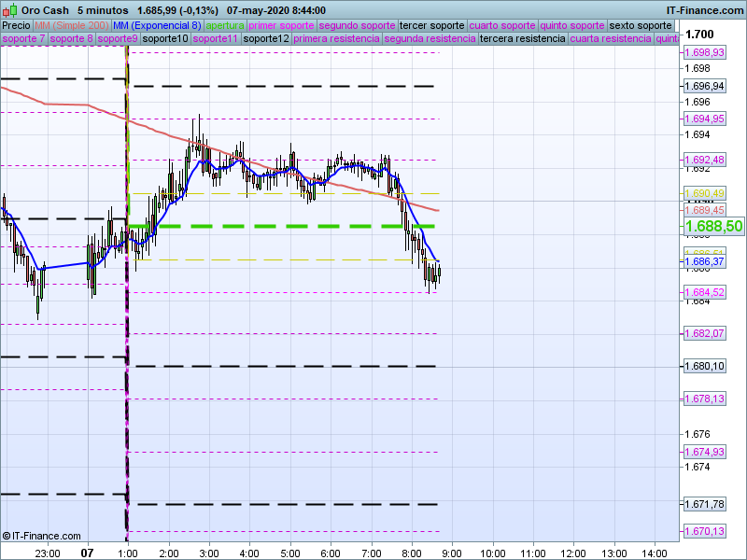
Task: Click the tercera resistencia label
Action: coord(521,39)
